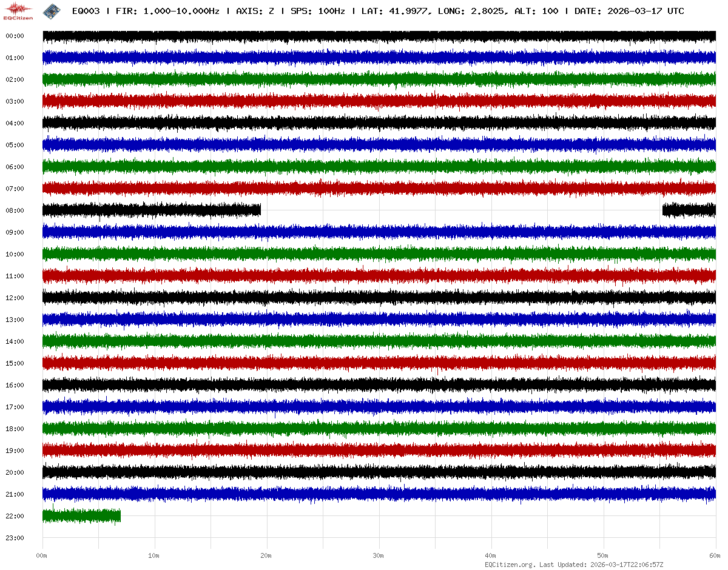The image size is (728, 570).
Task: Click the sensor board icon beside EQ003
Action: click(51, 11)
